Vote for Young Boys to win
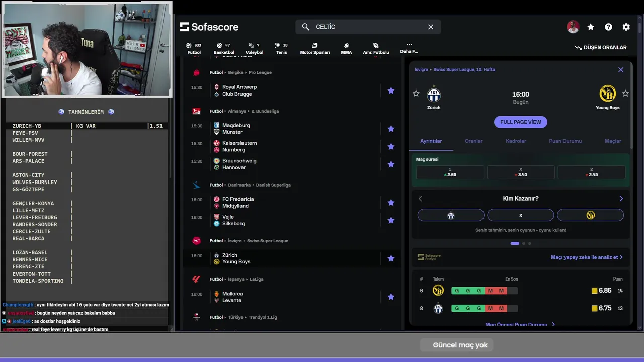Screen dimensions: 644x362 click(x=590, y=215)
